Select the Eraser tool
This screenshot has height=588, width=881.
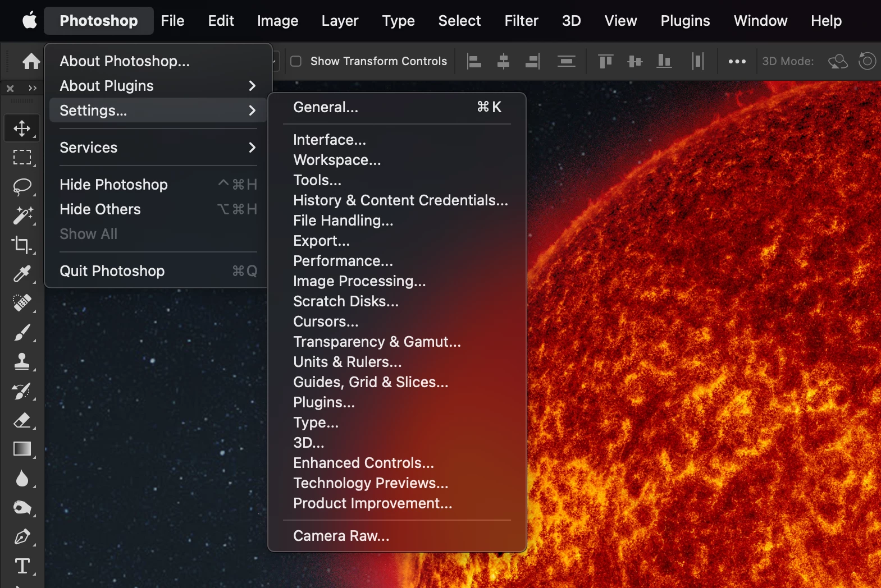(x=22, y=420)
